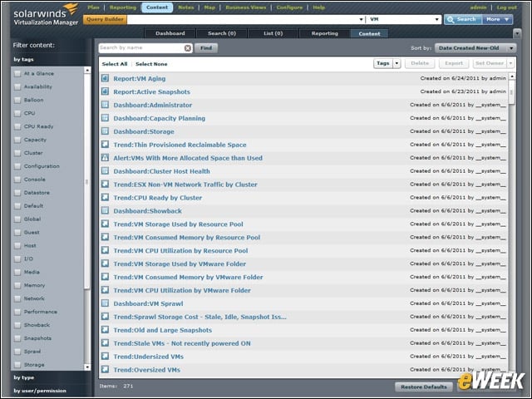Open the More search options dropdown
Screen dimensions: 532x399
click(497, 20)
